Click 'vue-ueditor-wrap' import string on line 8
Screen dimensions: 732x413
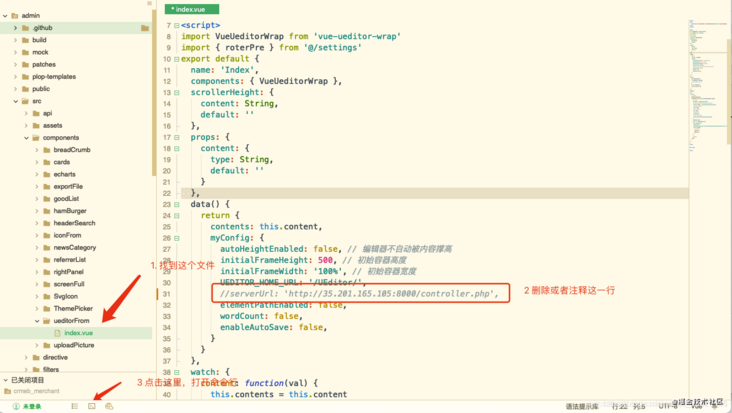click(x=357, y=36)
